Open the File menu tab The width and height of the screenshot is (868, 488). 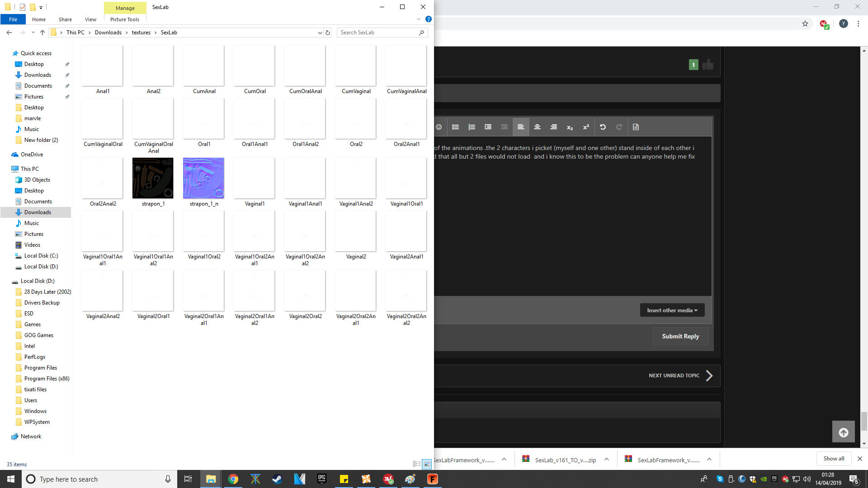(13, 19)
